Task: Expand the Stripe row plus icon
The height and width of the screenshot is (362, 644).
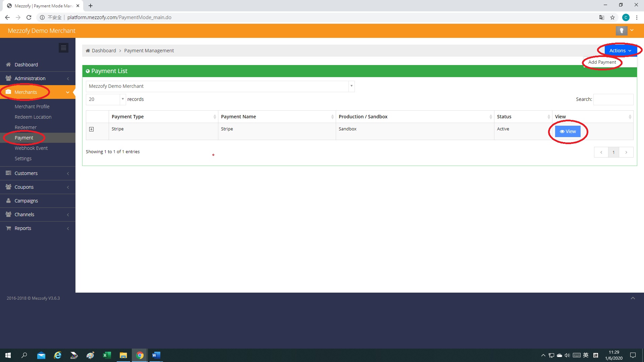Action: tap(91, 129)
